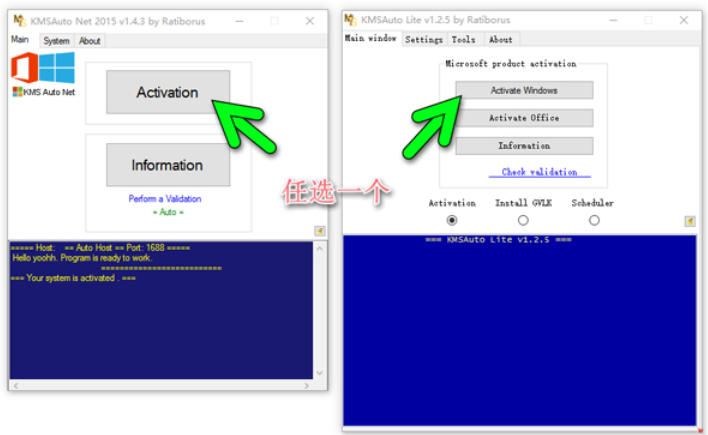This screenshot has height=435, width=708.
Task: Click the 'Hello yoohh. Program is ready to work' line
Action: [x=82, y=258]
